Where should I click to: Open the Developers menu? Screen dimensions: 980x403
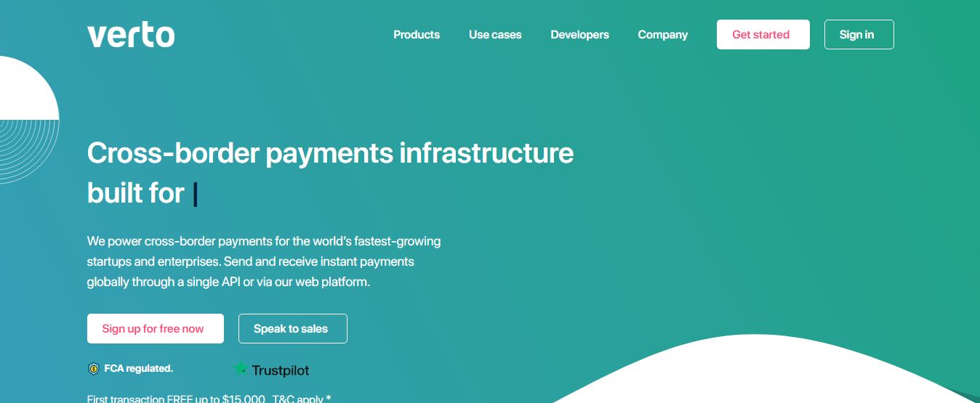click(x=579, y=35)
